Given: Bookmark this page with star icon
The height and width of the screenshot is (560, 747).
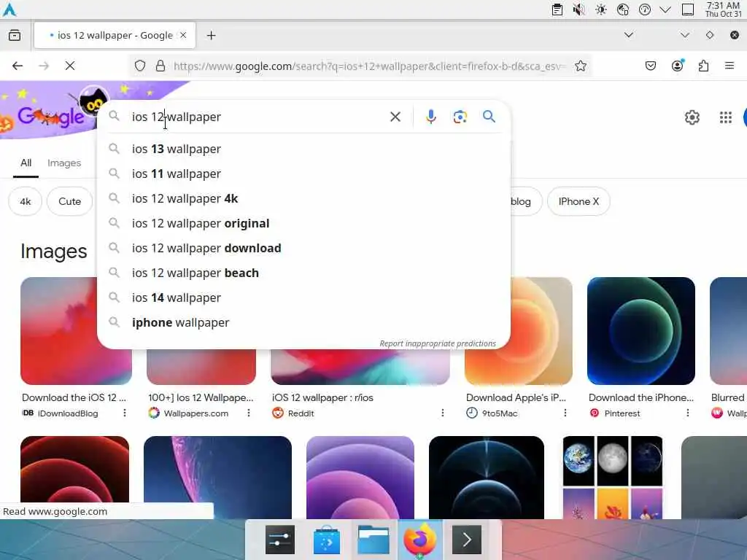Looking at the screenshot, I should click(580, 66).
